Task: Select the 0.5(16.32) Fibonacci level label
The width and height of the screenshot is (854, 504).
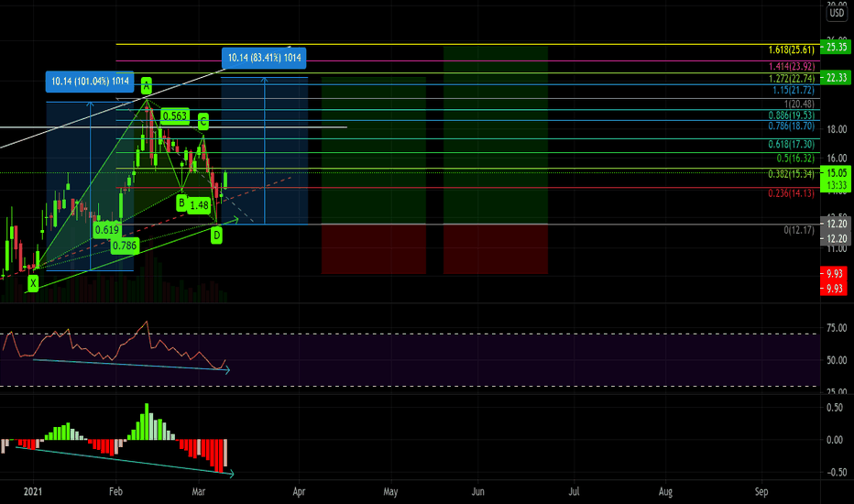Action: 795,159
